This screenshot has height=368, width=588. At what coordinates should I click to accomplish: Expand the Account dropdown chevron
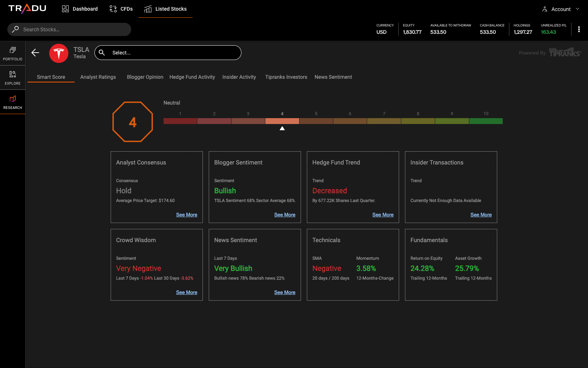(x=577, y=9)
